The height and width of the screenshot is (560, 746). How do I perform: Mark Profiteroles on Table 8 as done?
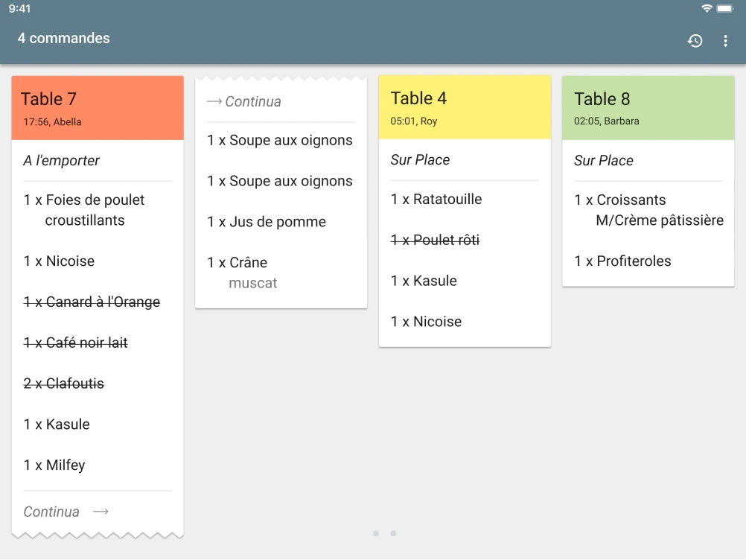click(622, 261)
